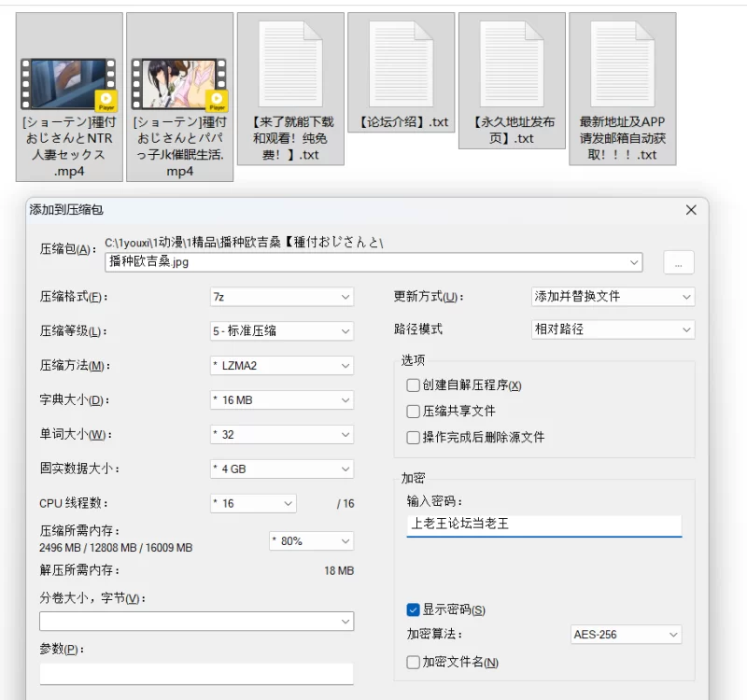Open the 路径模式 相对路径 dropdown
Viewport: 747px width, 700px height.
coord(613,329)
